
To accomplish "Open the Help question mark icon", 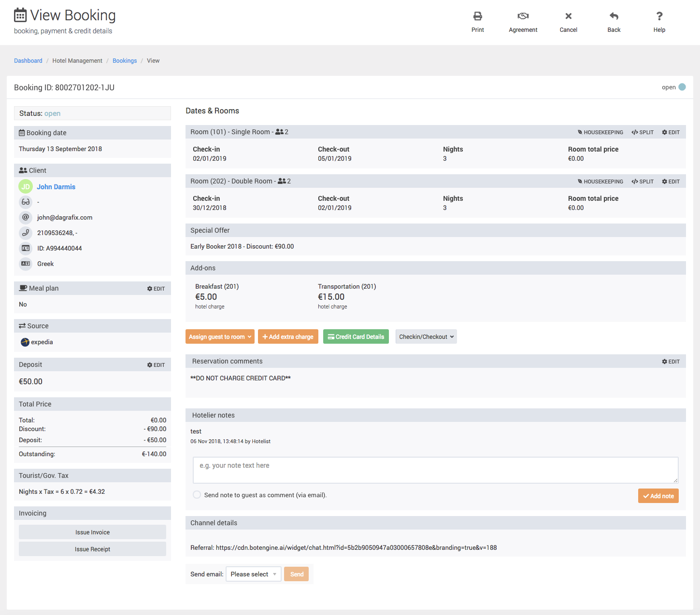I will (x=659, y=16).
